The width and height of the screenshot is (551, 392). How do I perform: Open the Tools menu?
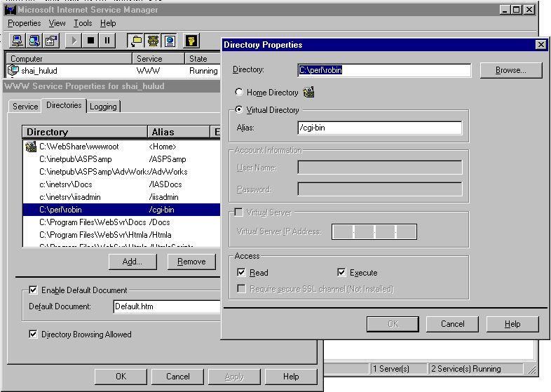click(83, 23)
